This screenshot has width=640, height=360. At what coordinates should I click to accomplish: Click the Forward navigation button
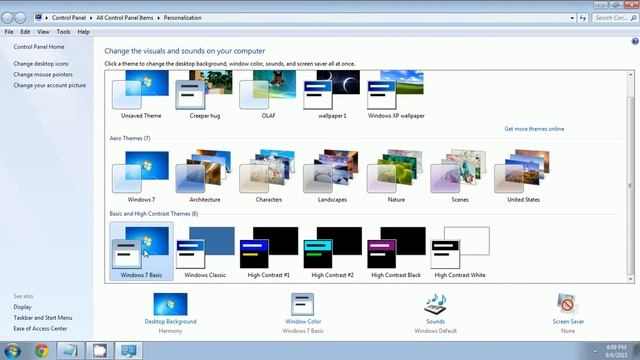tap(20, 18)
